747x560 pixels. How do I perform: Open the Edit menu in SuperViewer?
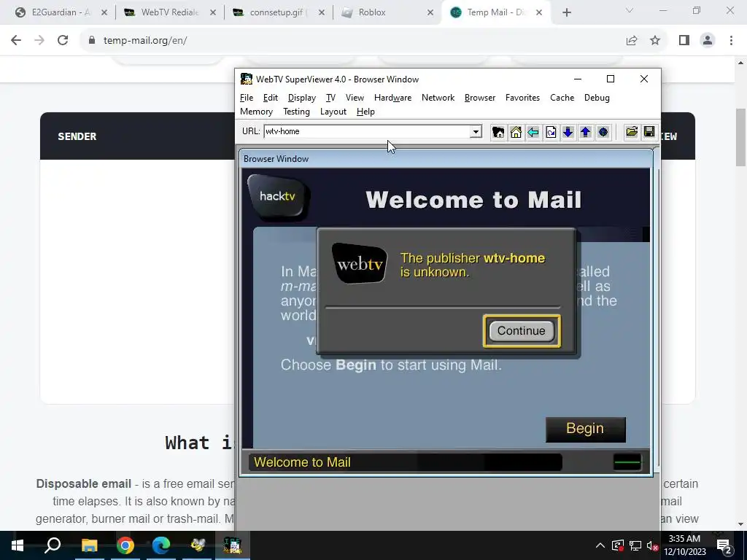pyautogui.click(x=270, y=98)
